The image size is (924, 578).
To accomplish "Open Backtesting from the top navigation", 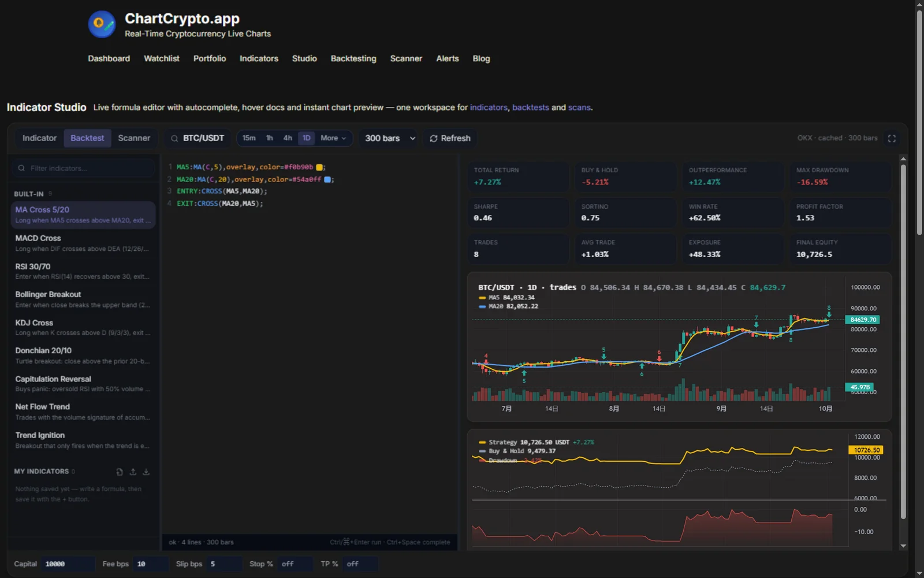I will pyautogui.click(x=353, y=58).
